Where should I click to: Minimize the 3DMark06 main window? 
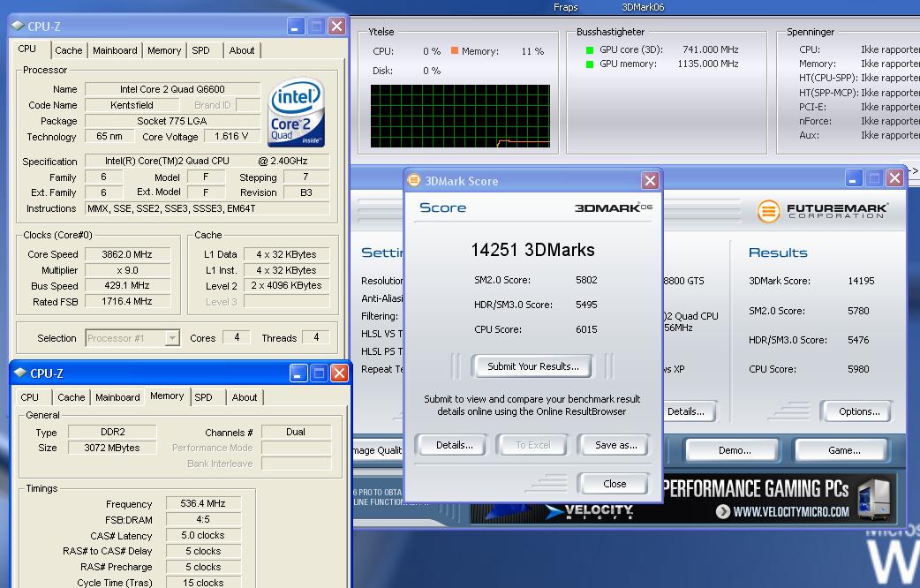click(854, 177)
